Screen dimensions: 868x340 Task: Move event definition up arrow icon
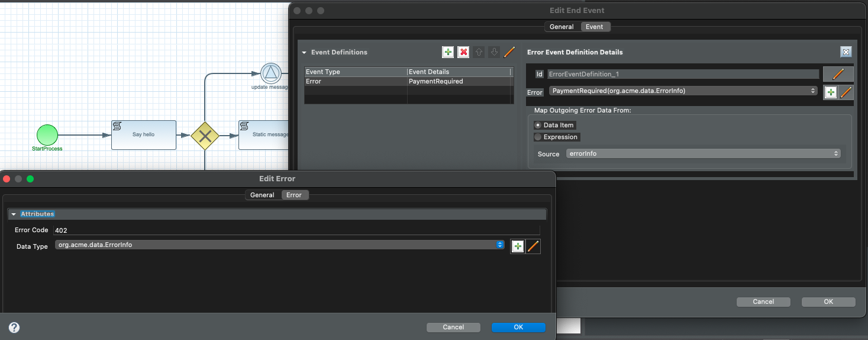479,52
